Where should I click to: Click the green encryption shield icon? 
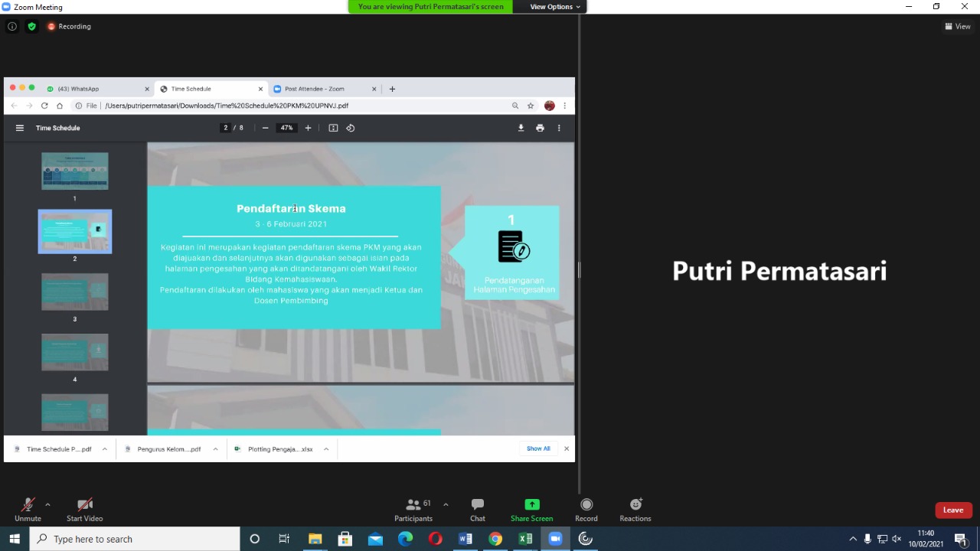coord(31,26)
